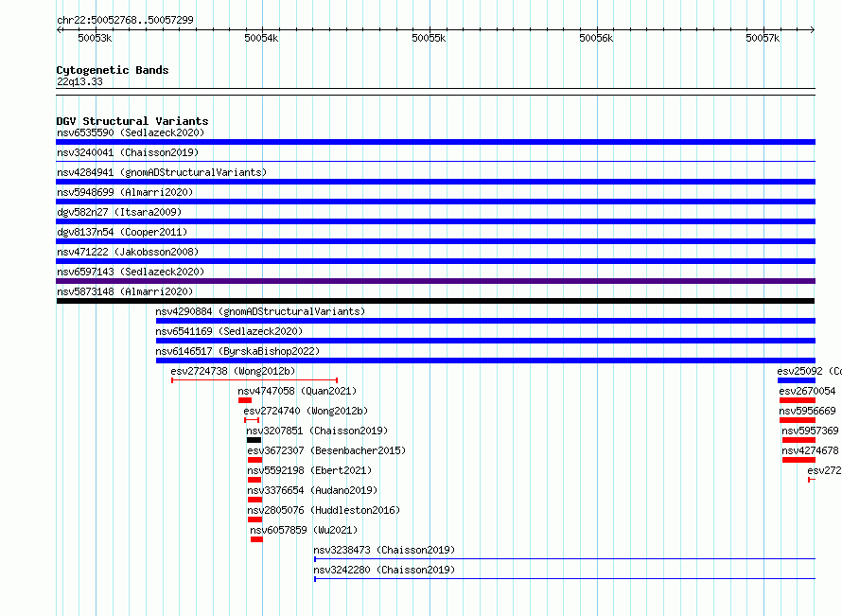The width and height of the screenshot is (842, 616).
Task: Click the red block under nsv5957369
Action: (799, 440)
